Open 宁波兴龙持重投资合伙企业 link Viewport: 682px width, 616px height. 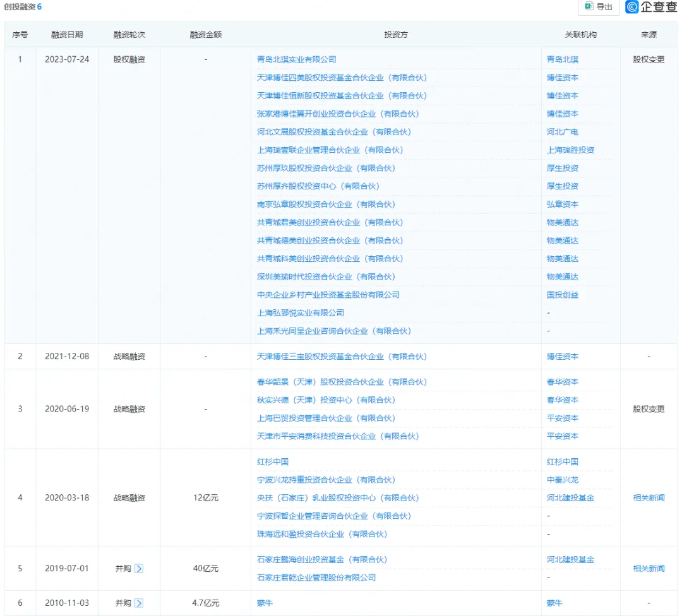tap(326, 480)
